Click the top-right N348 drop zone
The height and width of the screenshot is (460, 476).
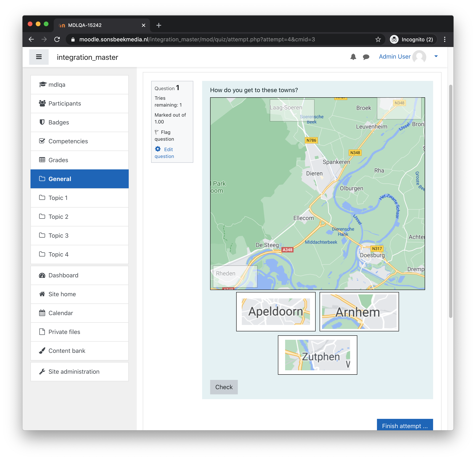coord(399,108)
